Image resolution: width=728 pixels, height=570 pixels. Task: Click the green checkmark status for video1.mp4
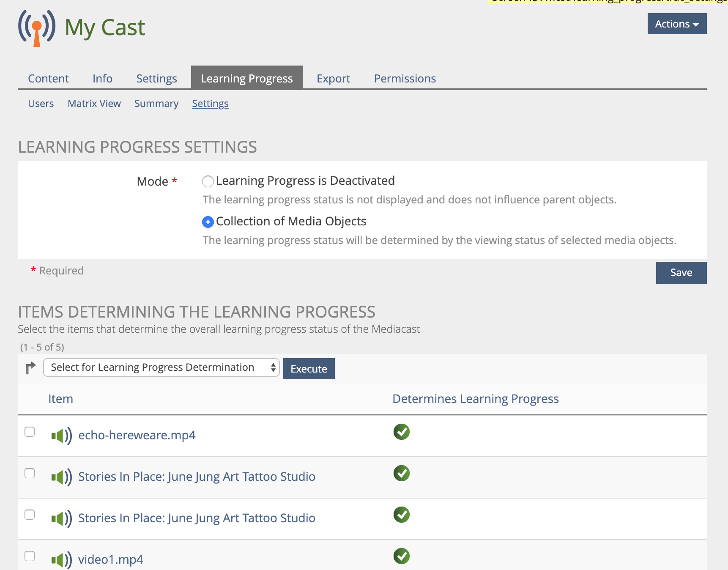(401, 556)
